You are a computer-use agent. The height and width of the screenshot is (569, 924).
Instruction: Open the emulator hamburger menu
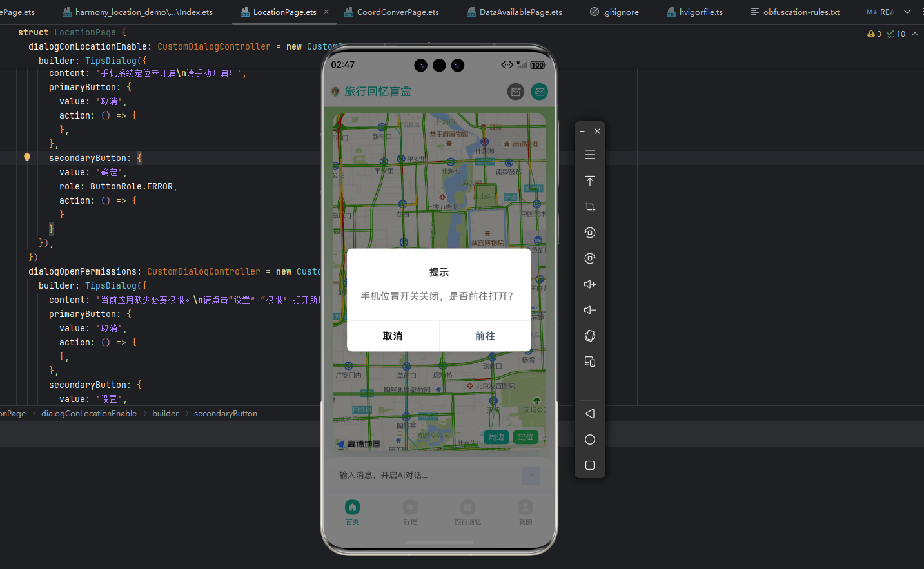click(x=589, y=155)
